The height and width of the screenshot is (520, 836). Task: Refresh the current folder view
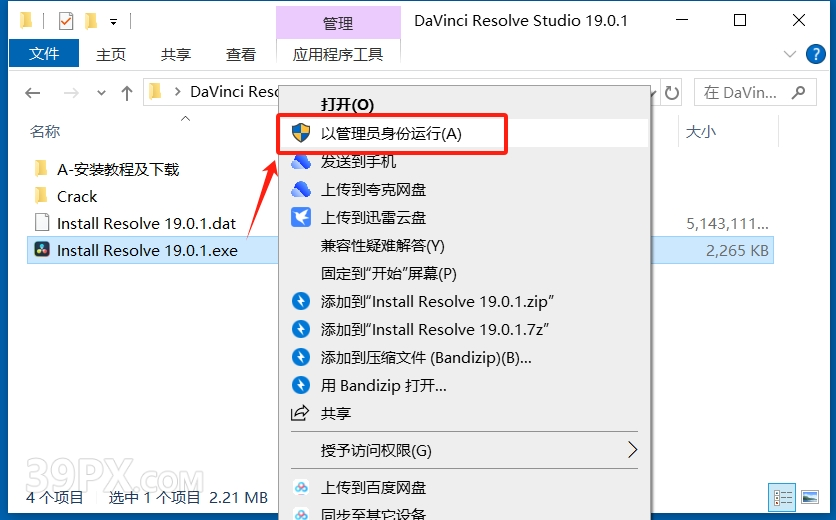(672, 93)
